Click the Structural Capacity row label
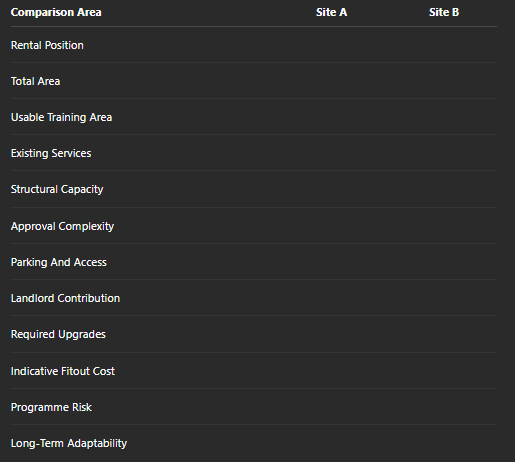 click(57, 189)
